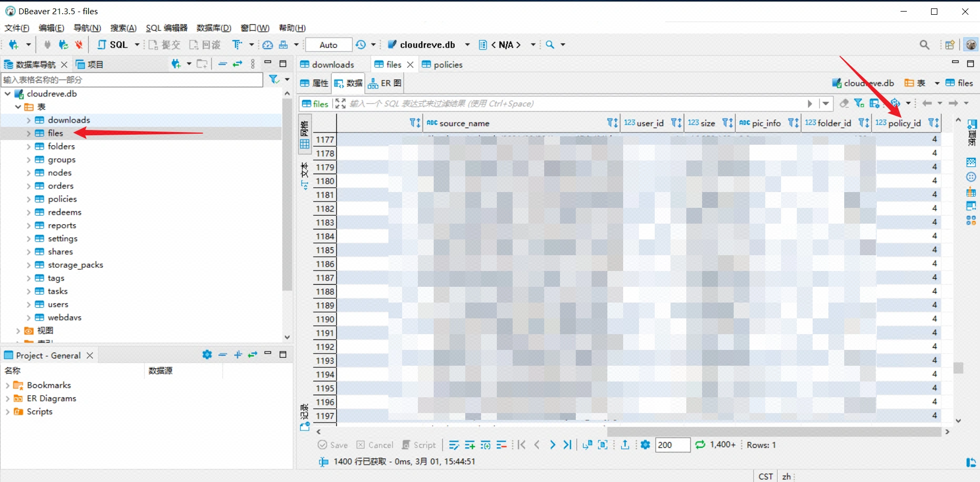Click the results grid vertical scrollbar thumb
Screen dimensions: 980x482
coord(958,367)
